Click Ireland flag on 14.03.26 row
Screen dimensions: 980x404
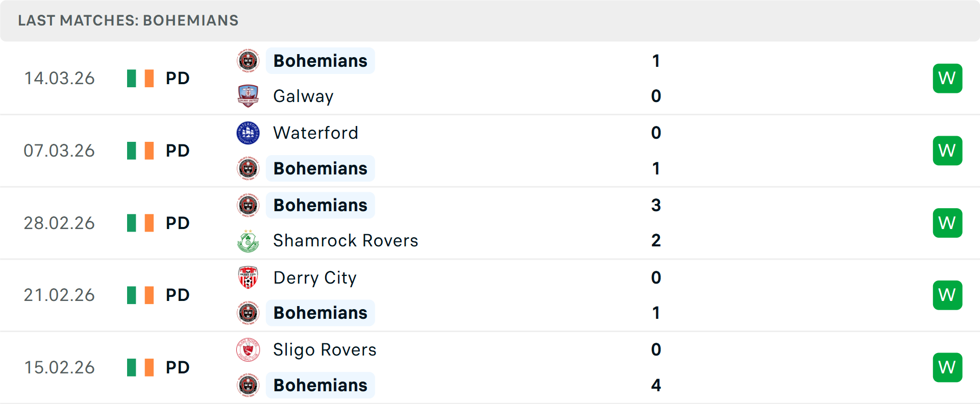tap(140, 78)
